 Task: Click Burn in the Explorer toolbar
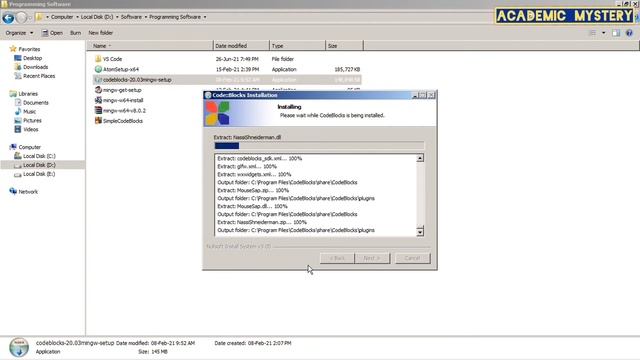pyautogui.click(x=75, y=33)
